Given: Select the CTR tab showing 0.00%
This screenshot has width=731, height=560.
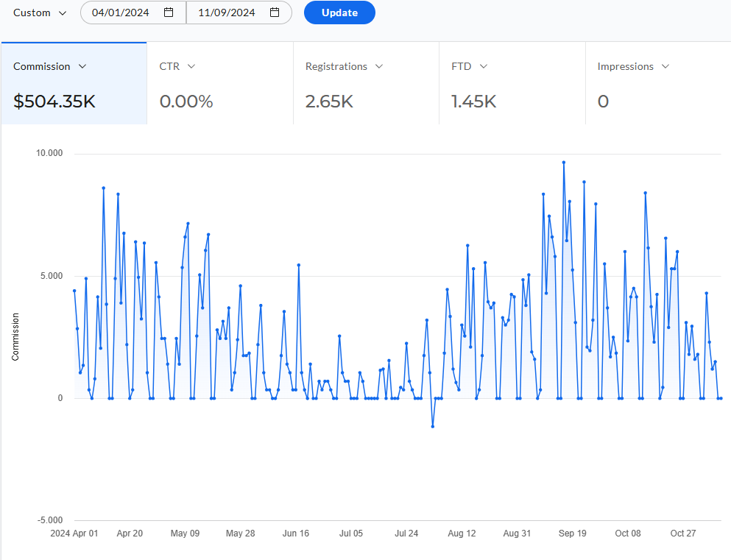Looking at the screenshot, I should pyautogui.click(x=220, y=83).
